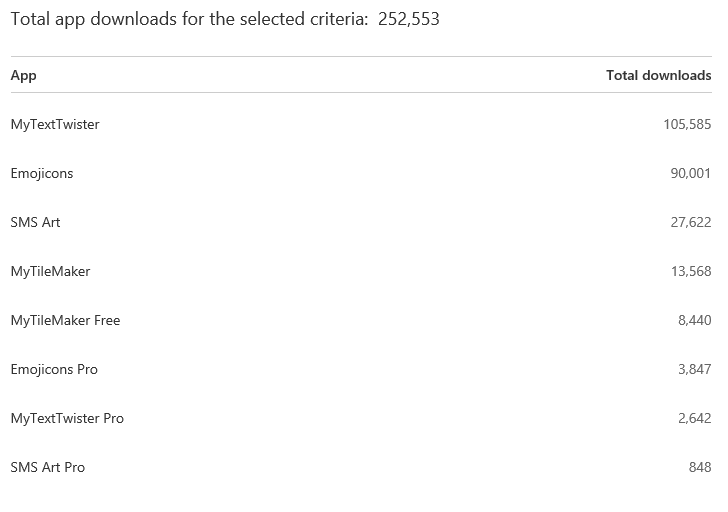This screenshot has width=728, height=512.
Task: Click the 27,622 downloads value
Action: click(690, 222)
